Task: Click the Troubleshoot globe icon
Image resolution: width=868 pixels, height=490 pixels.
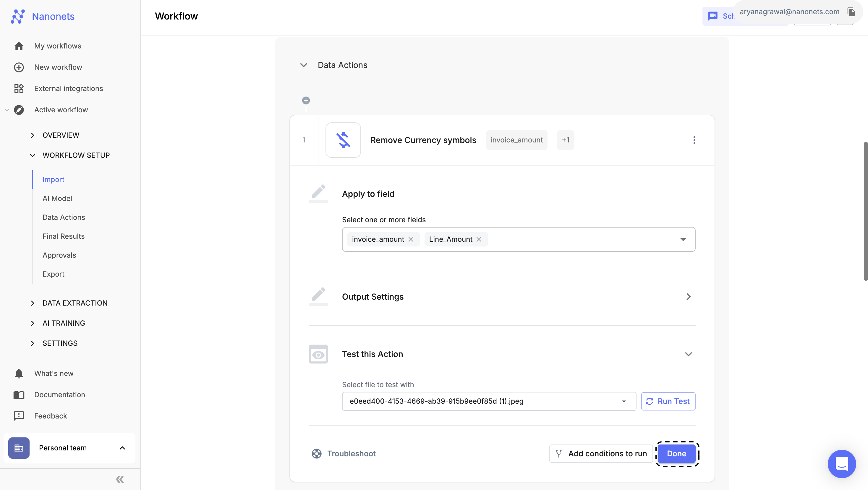Action: click(317, 453)
